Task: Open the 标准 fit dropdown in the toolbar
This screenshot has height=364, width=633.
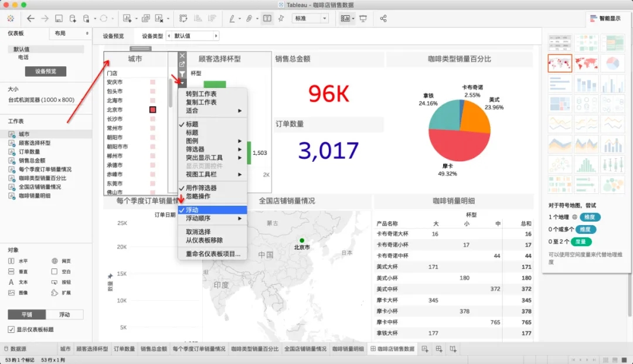Action: pyautogui.click(x=310, y=19)
